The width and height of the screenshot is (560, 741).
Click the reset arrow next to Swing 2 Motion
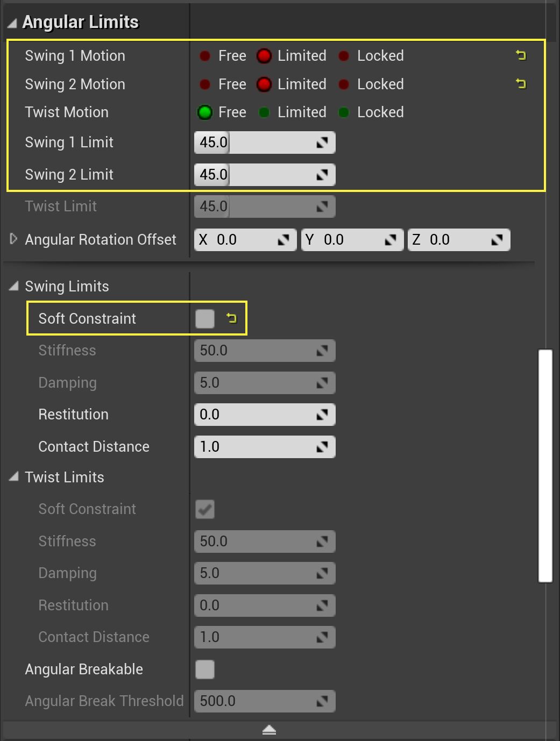pos(521,84)
